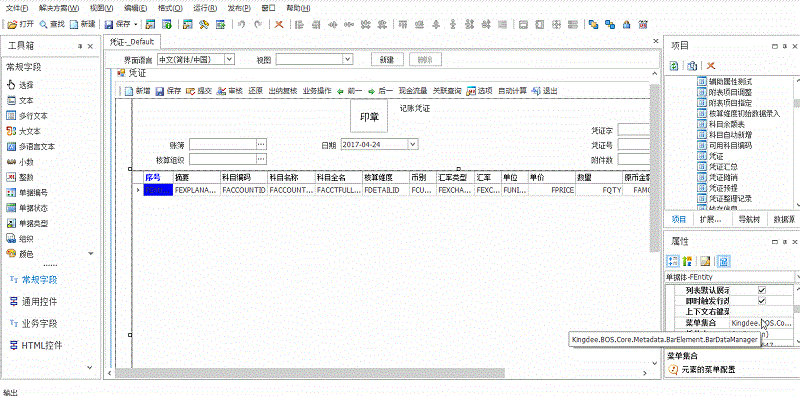Click the undo arrow toolbar icon
The width and height of the screenshot is (800, 396).
pos(241,24)
